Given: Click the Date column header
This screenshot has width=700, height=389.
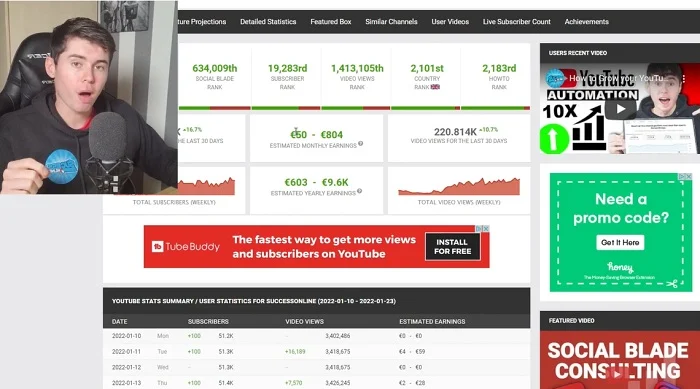Looking at the screenshot, I should click(120, 322).
